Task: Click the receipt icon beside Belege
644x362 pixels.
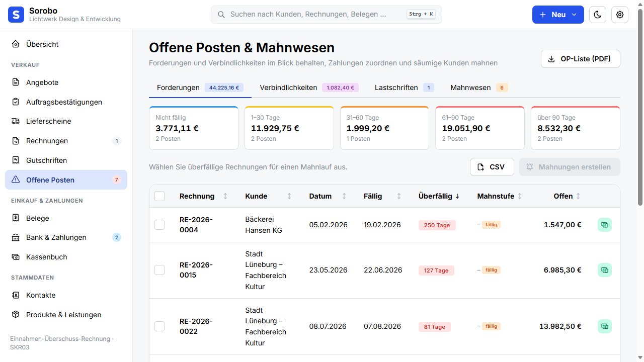Action: tap(16, 218)
